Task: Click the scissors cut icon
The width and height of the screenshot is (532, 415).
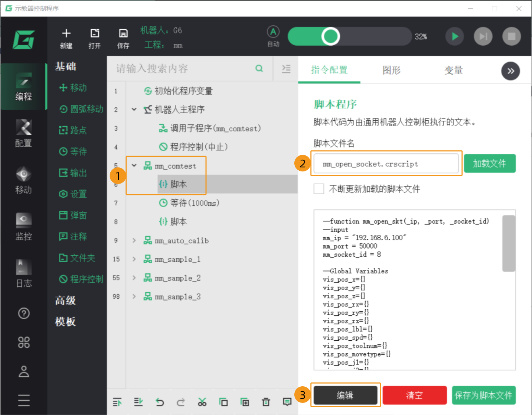Action: point(202,402)
